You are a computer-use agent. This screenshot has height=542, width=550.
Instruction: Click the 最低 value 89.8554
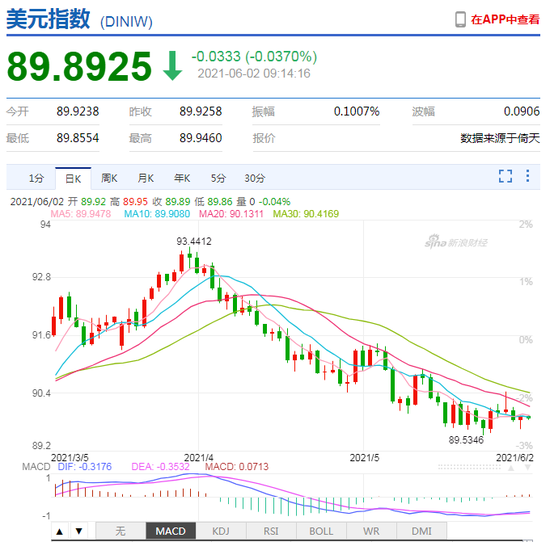[78, 138]
